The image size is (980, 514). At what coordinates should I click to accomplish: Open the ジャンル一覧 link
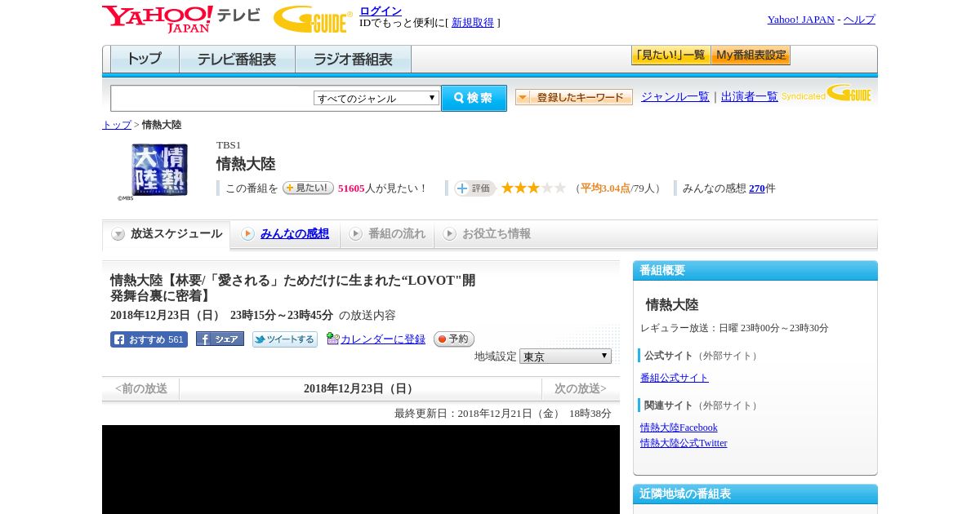[675, 97]
